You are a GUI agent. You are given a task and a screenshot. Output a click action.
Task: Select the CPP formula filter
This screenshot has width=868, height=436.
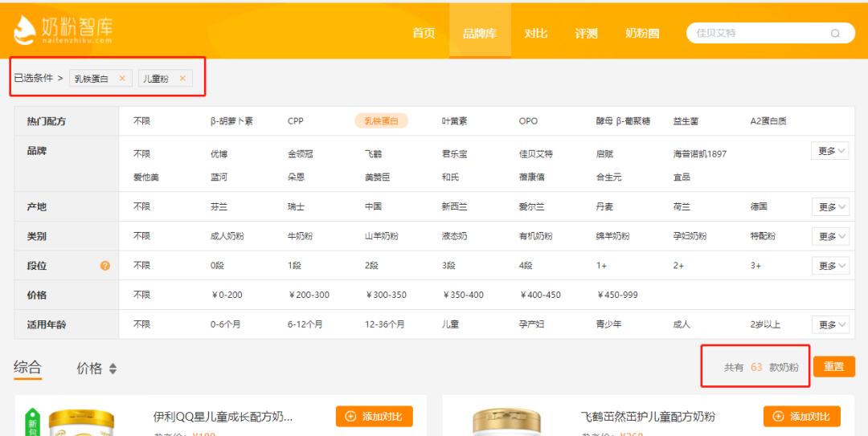(296, 121)
